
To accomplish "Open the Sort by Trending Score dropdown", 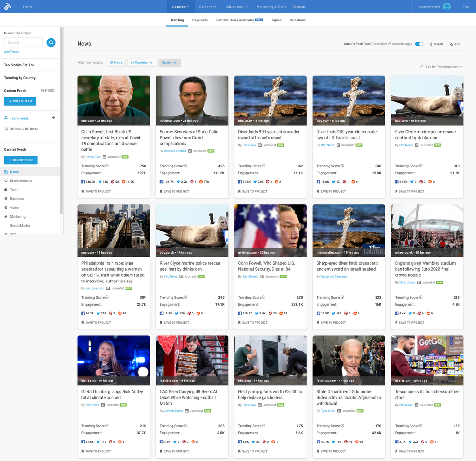I will pyautogui.click(x=442, y=67).
